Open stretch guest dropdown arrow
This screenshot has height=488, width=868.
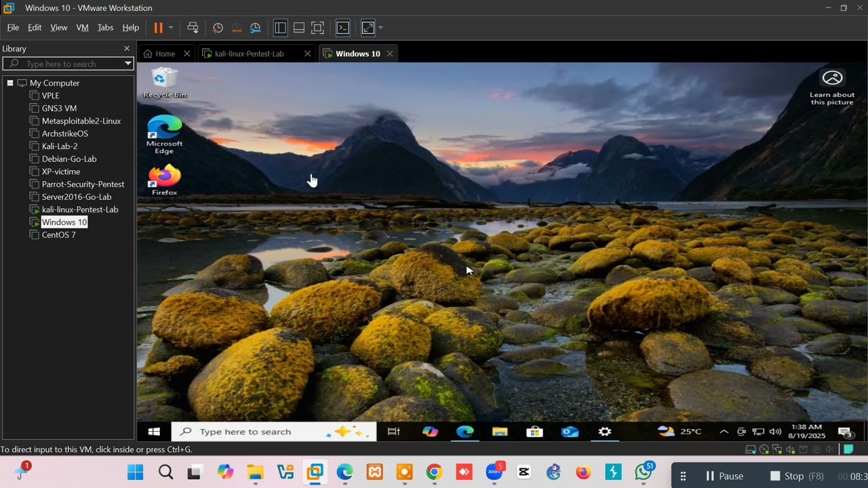pyautogui.click(x=380, y=28)
